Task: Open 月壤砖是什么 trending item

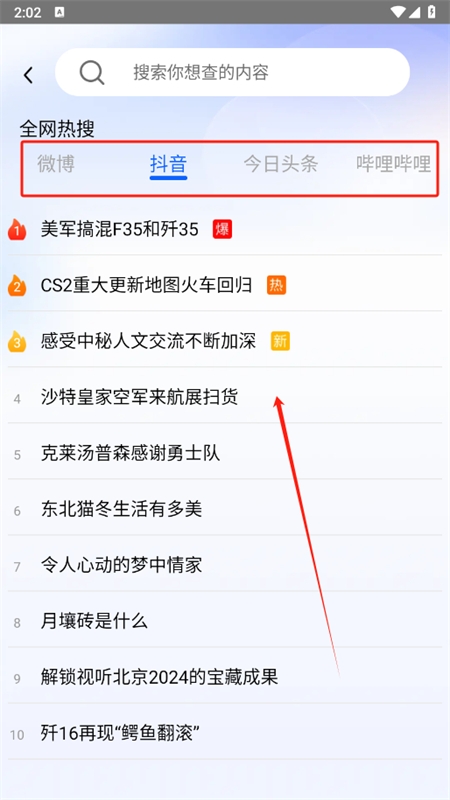Action: [225, 621]
